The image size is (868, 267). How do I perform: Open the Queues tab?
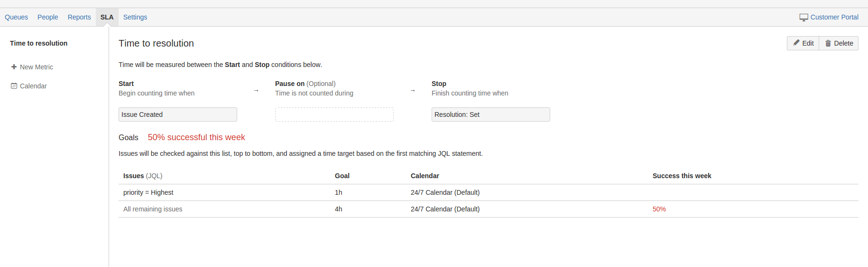(17, 17)
